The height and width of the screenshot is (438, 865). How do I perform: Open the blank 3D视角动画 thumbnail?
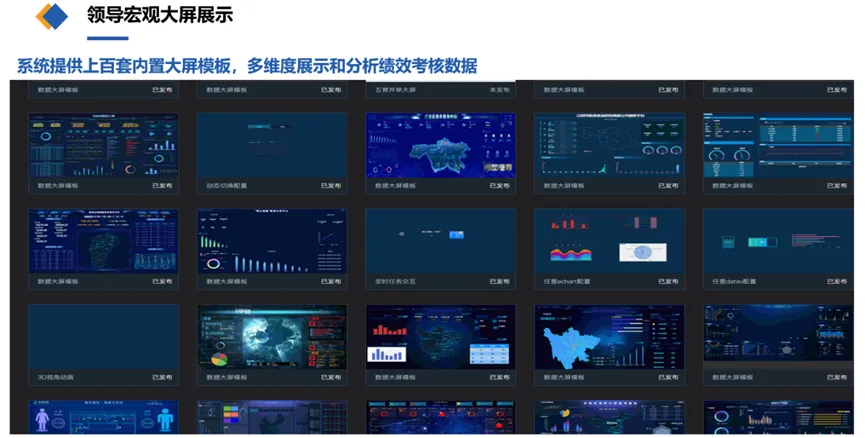pos(104,337)
